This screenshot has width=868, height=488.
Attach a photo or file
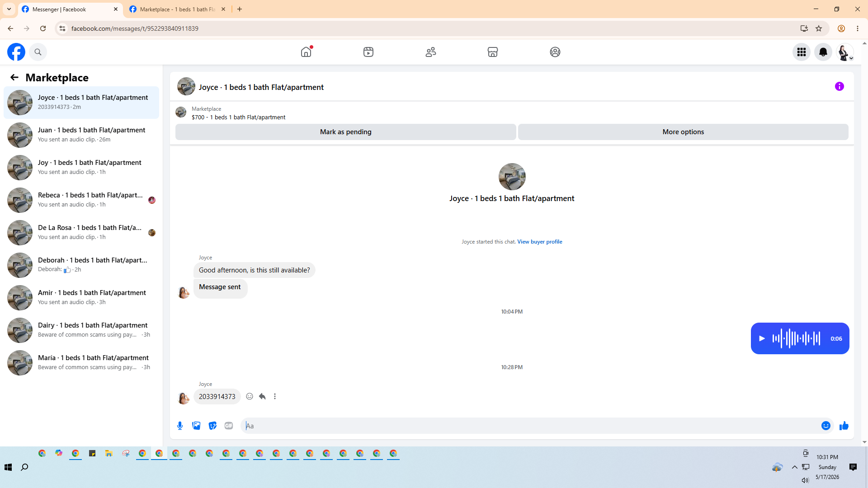[196, 426]
